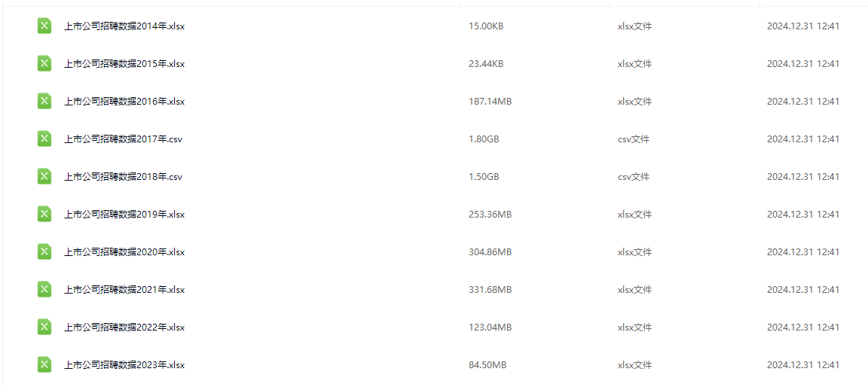Viewport: 868px width, 387px height.
Task: Click the file icon beside 上市公司招聘数据2015年.xlsx
Action: 44,64
